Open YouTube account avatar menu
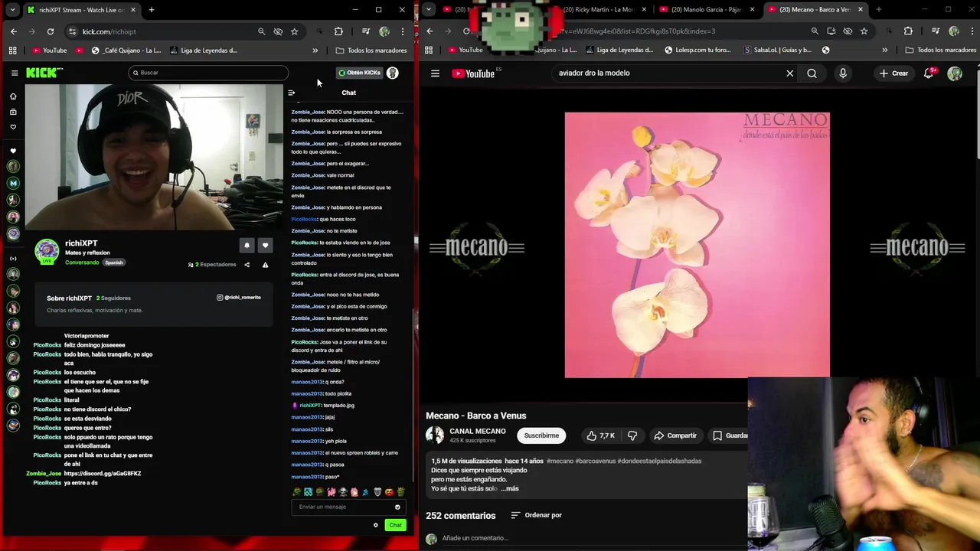980x551 pixels. tap(955, 73)
